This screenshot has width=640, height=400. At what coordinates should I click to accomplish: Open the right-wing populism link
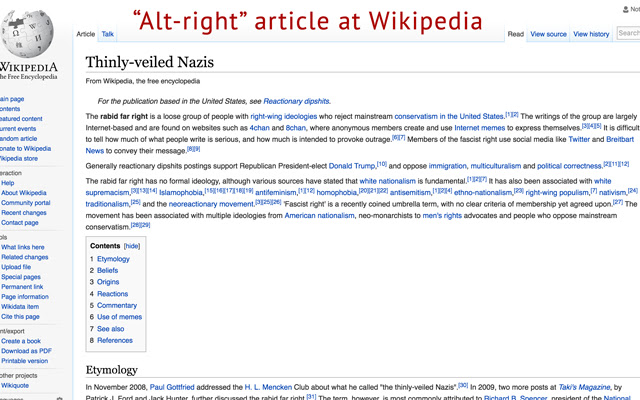pos(557,192)
